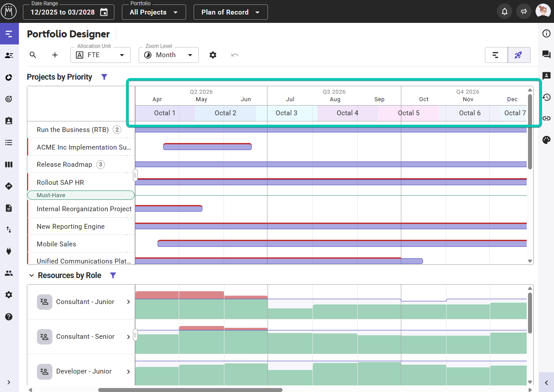Image resolution: width=554 pixels, height=392 pixels.
Task: Select the Octal 3 timeline period
Action: pos(286,113)
